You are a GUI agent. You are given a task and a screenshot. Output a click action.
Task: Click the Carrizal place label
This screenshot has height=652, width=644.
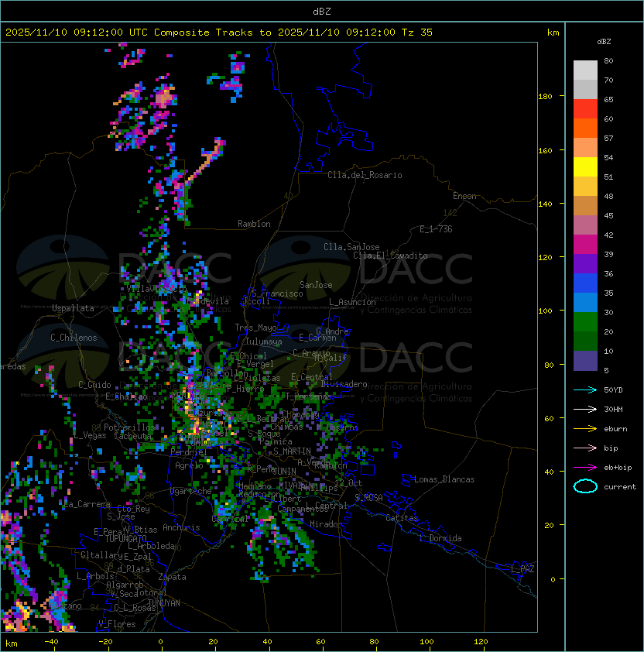click(x=230, y=519)
